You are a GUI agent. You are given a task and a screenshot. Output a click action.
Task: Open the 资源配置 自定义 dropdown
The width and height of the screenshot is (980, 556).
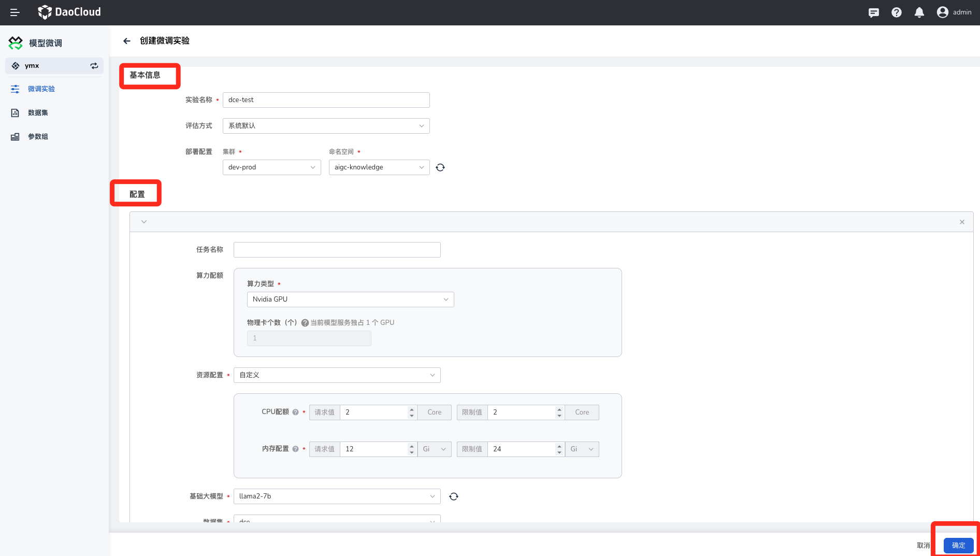pos(337,375)
